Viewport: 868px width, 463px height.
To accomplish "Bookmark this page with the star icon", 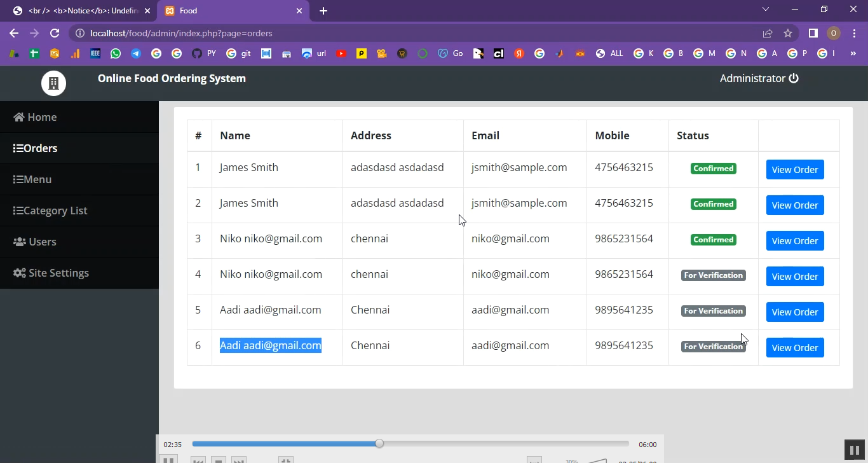I will pos(788,33).
